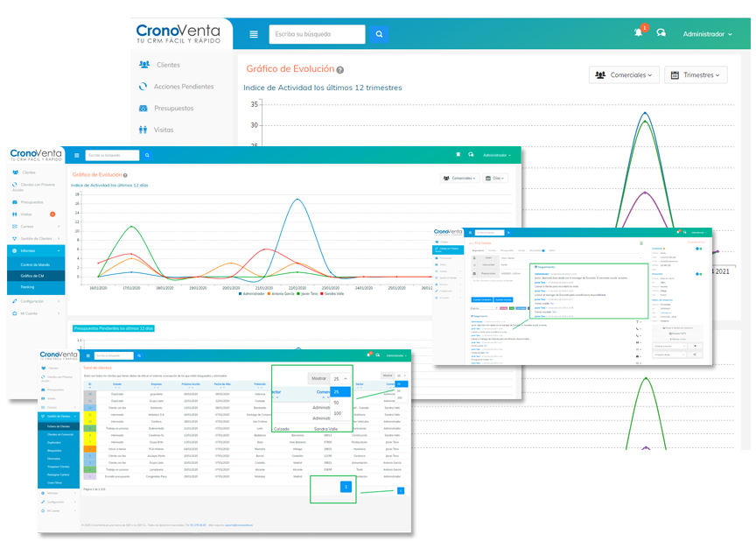The image size is (756, 548).
Task: Click Guardar Comentario button
Action: click(482, 299)
